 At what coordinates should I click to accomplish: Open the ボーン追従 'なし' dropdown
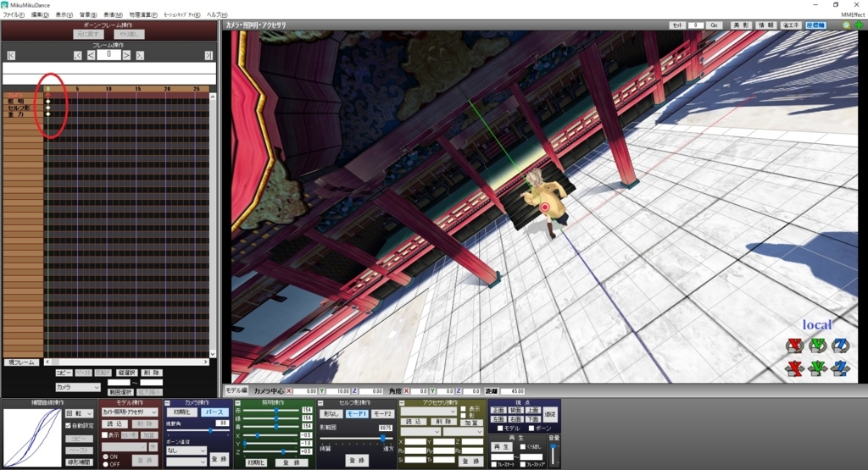(x=186, y=451)
